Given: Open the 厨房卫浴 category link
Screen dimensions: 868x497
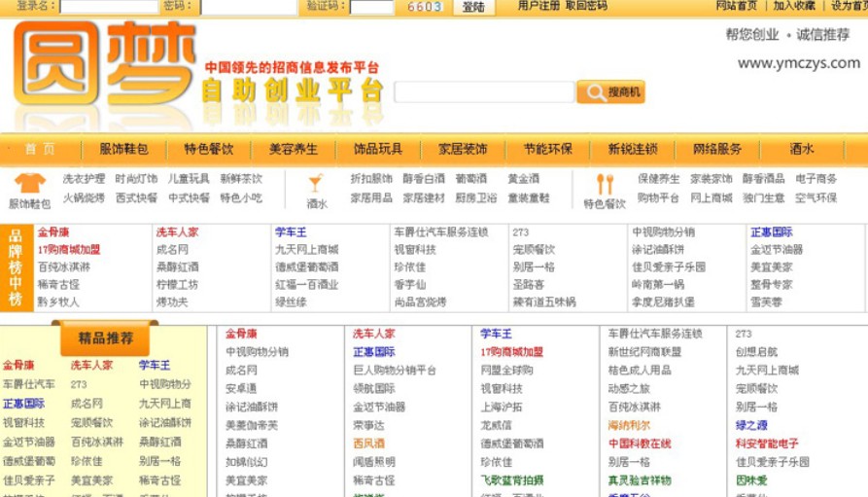Looking at the screenshot, I should pyautogui.click(x=476, y=197).
